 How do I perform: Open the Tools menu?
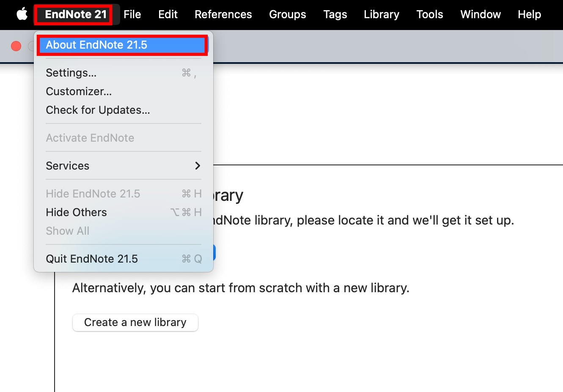pyautogui.click(x=429, y=14)
